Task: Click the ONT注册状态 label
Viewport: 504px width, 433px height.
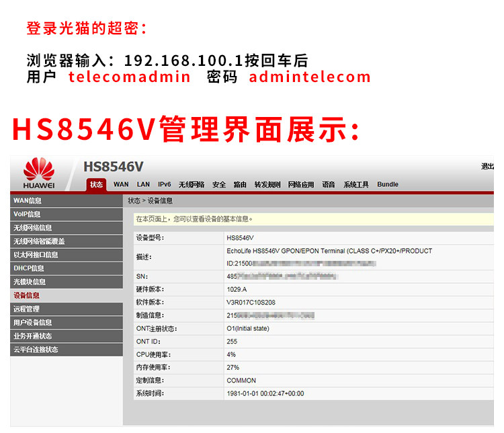Action: (x=157, y=329)
